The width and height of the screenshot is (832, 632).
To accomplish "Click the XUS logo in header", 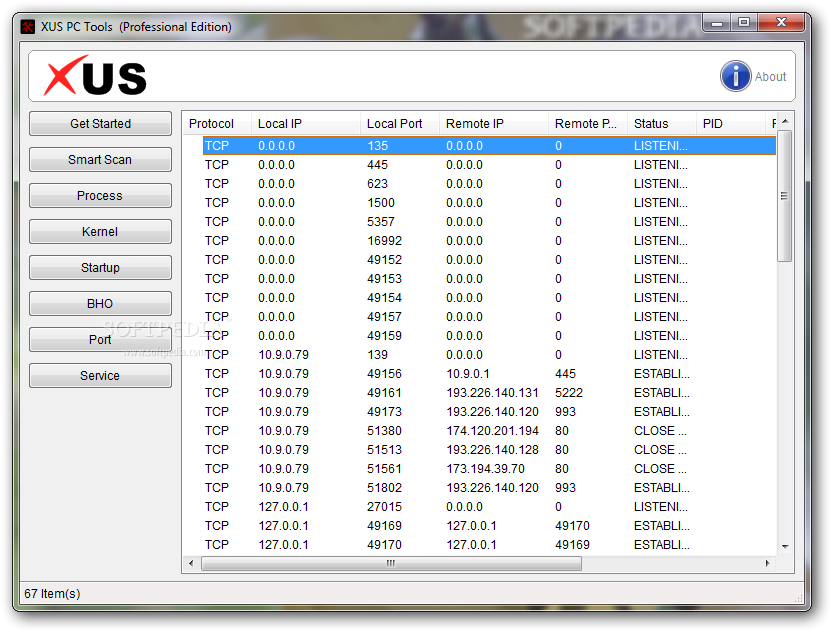I will 95,76.
